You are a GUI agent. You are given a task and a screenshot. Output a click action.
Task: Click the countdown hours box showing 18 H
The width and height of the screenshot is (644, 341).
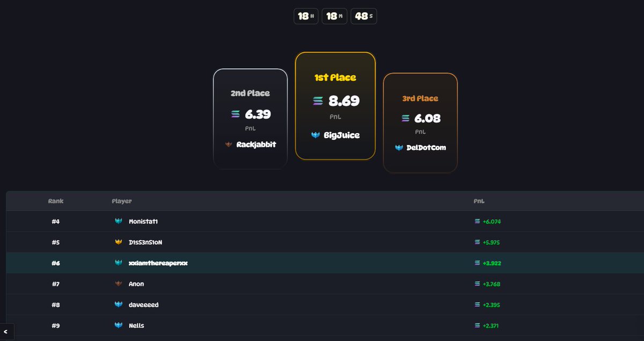point(306,16)
